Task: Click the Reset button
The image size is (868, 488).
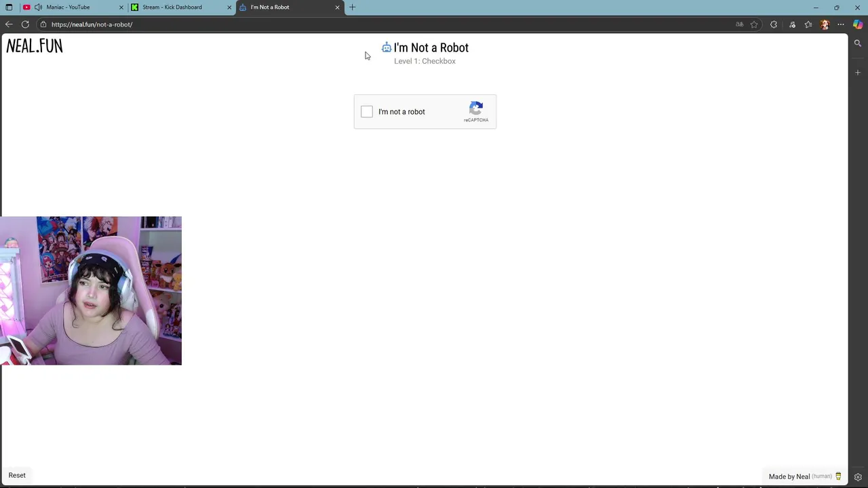Action: pos(17,475)
